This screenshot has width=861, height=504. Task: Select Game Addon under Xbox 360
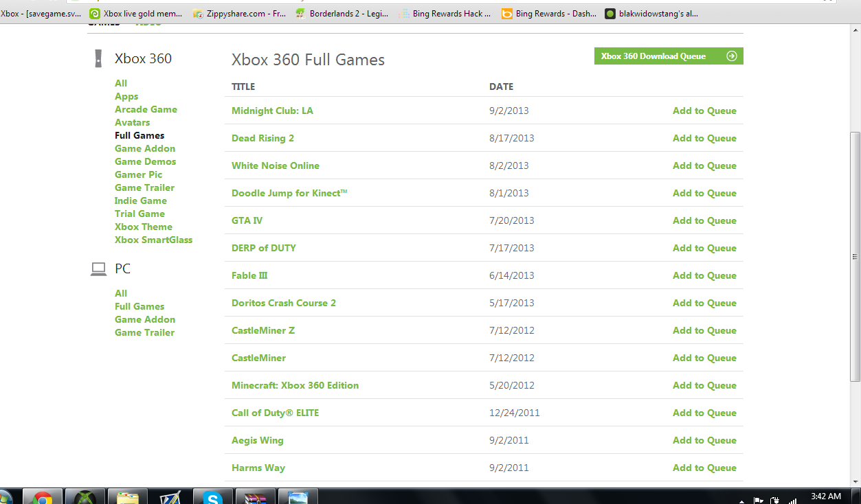[x=145, y=148]
